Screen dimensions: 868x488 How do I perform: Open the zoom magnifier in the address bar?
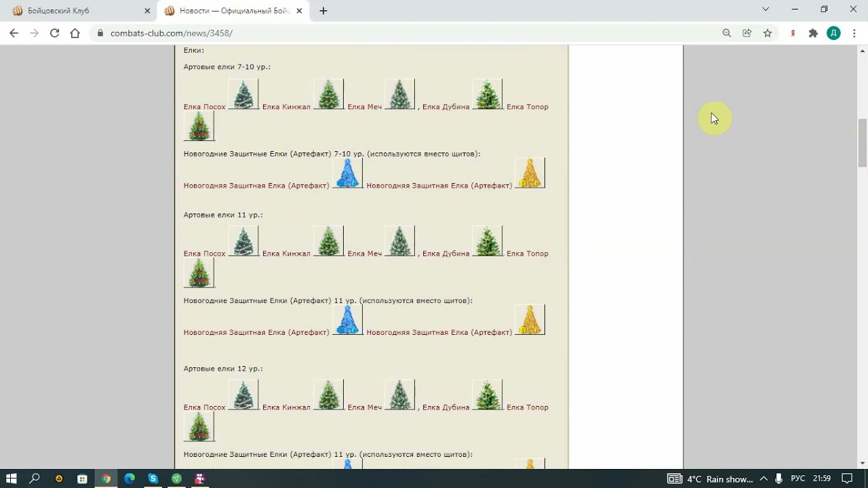click(726, 33)
